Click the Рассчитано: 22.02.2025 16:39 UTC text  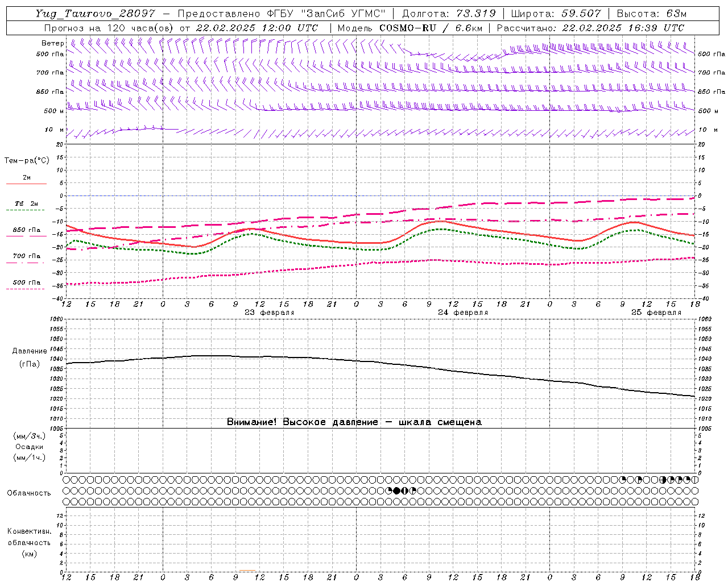point(590,28)
